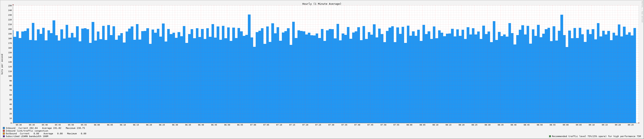
Task: Click the graph title Hourly (1 Minute Average)
Action: point(322,4)
